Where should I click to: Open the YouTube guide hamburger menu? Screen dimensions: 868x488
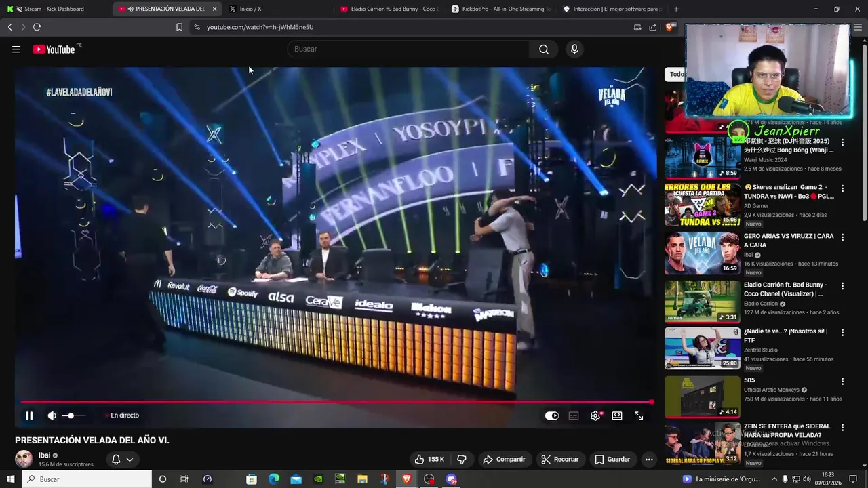pyautogui.click(x=16, y=49)
